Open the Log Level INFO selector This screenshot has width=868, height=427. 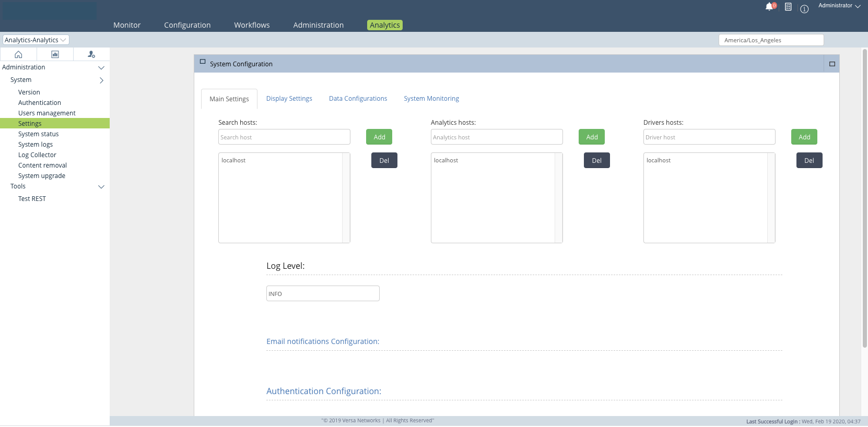tap(323, 293)
